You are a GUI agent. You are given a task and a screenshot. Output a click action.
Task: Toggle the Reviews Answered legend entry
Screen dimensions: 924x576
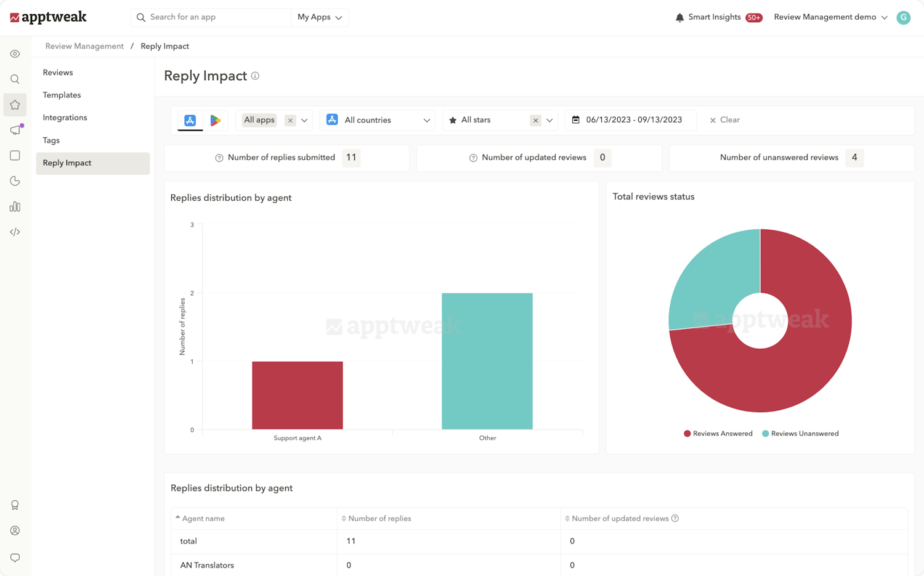pos(718,433)
